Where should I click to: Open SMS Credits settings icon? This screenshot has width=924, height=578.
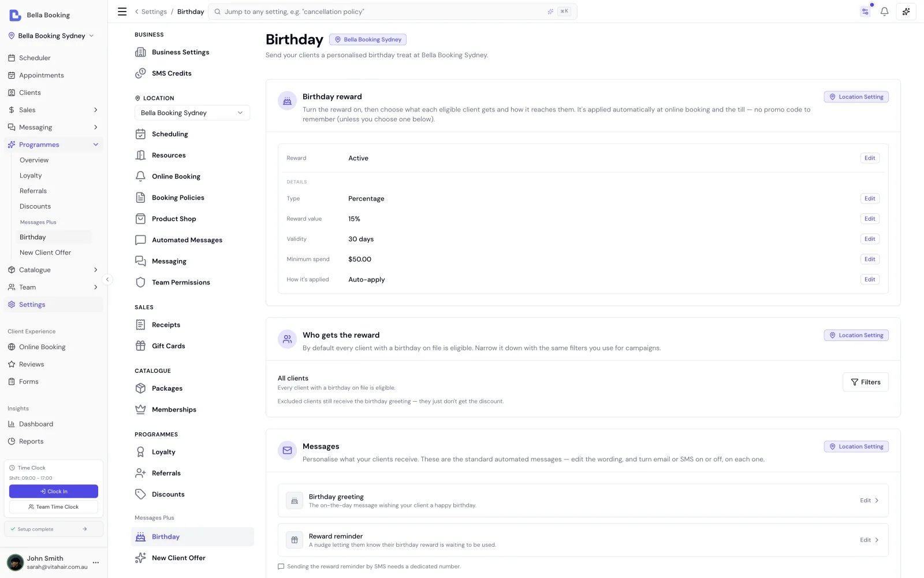point(140,73)
